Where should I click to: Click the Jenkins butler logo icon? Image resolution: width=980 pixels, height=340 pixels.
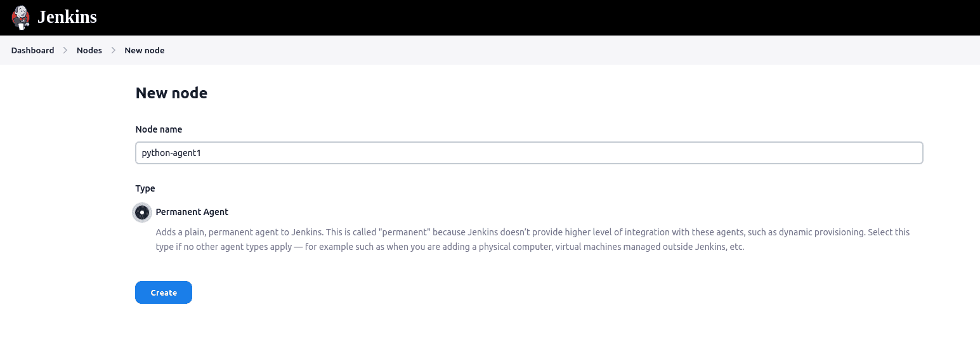(x=21, y=17)
